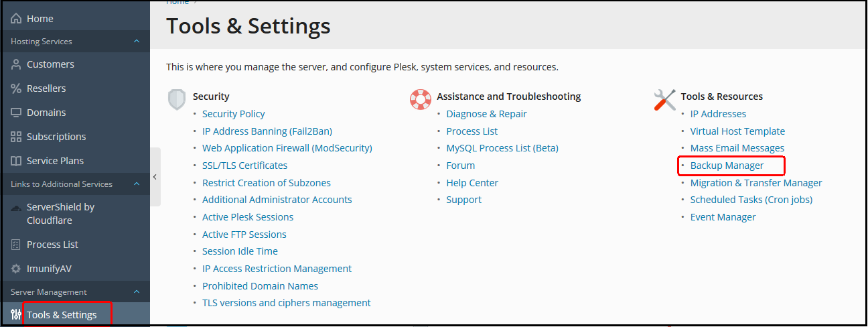Click the Customers person icon

pos(16,64)
